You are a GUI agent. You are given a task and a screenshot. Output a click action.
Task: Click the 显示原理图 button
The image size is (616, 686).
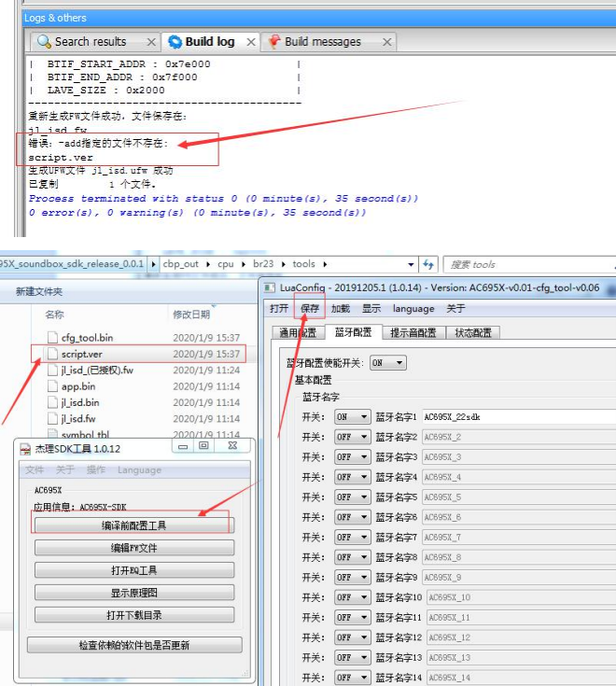[x=134, y=593]
